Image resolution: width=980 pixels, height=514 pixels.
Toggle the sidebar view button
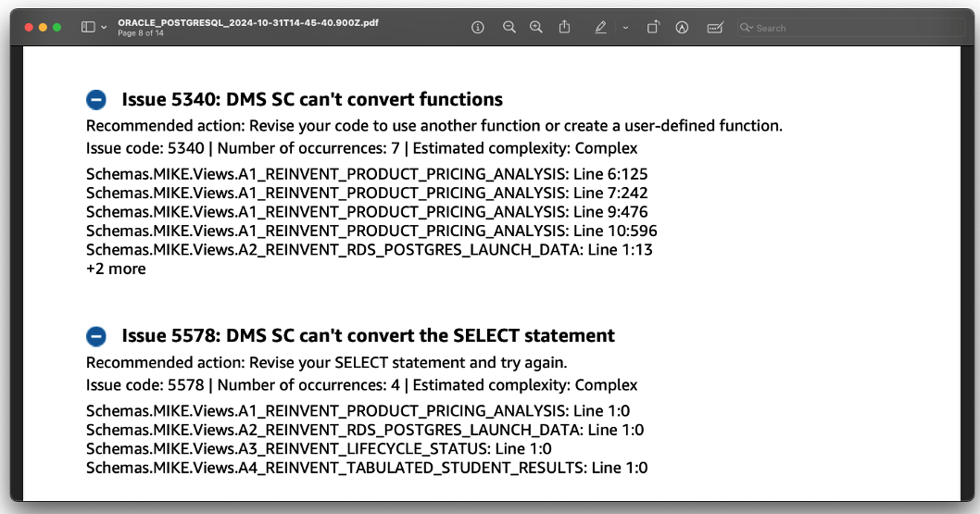[88, 28]
